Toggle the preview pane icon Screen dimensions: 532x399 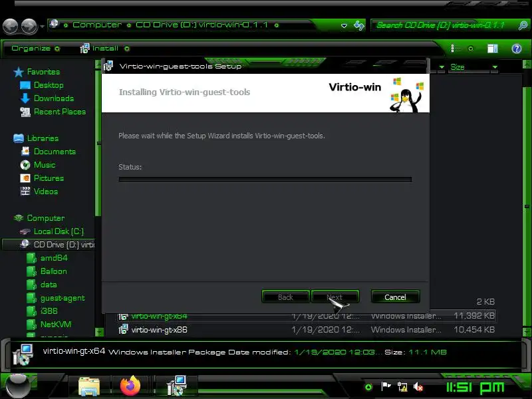[x=492, y=49]
